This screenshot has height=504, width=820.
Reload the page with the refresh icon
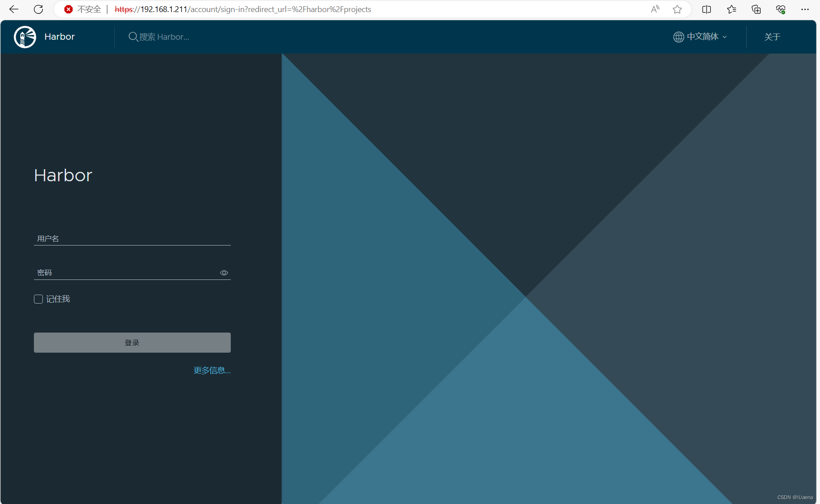[x=38, y=9]
